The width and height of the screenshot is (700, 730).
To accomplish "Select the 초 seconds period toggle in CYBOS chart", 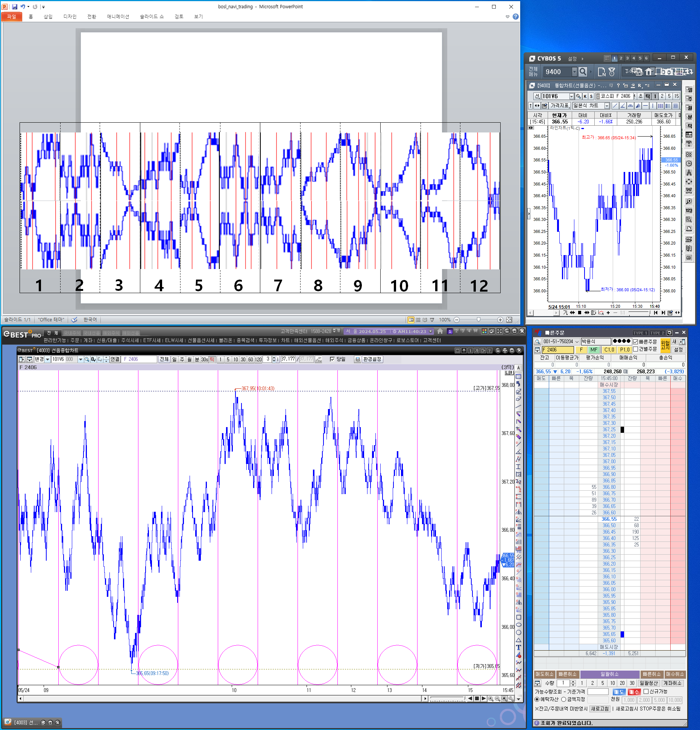I will point(641,96).
